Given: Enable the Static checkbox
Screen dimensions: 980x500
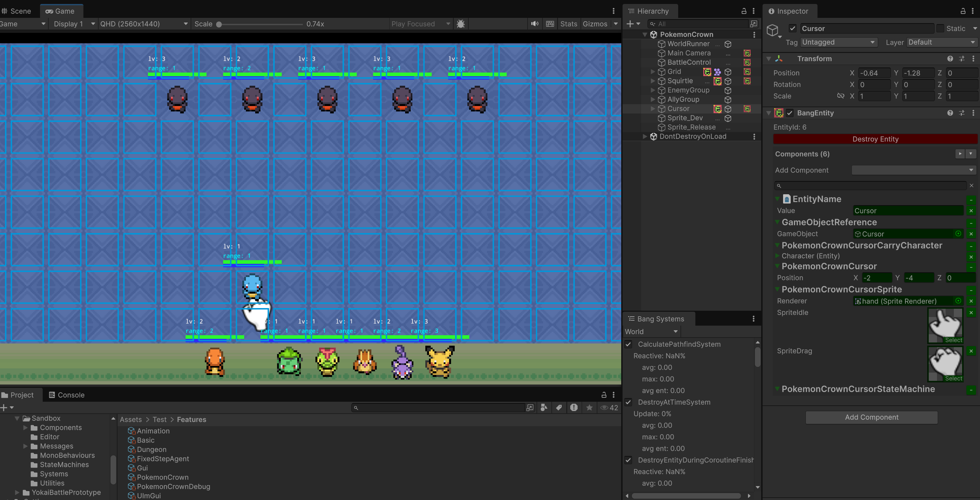Looking at the screenshot, I should tap(940, 28).
